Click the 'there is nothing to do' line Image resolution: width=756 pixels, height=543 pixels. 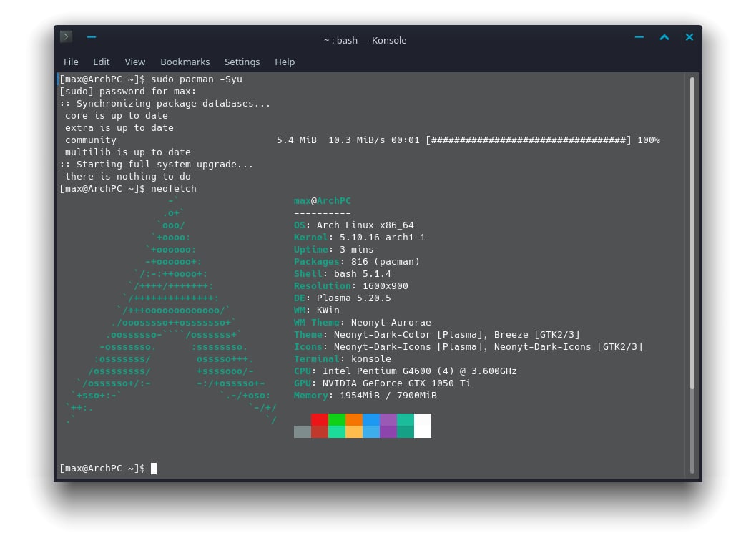click(x=128, y=177)
